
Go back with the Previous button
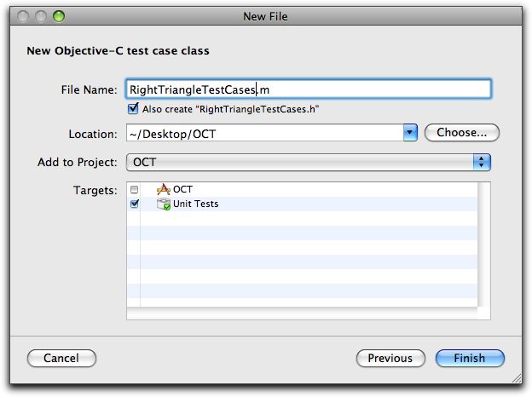pyautogui.click(x=390, y=358)
